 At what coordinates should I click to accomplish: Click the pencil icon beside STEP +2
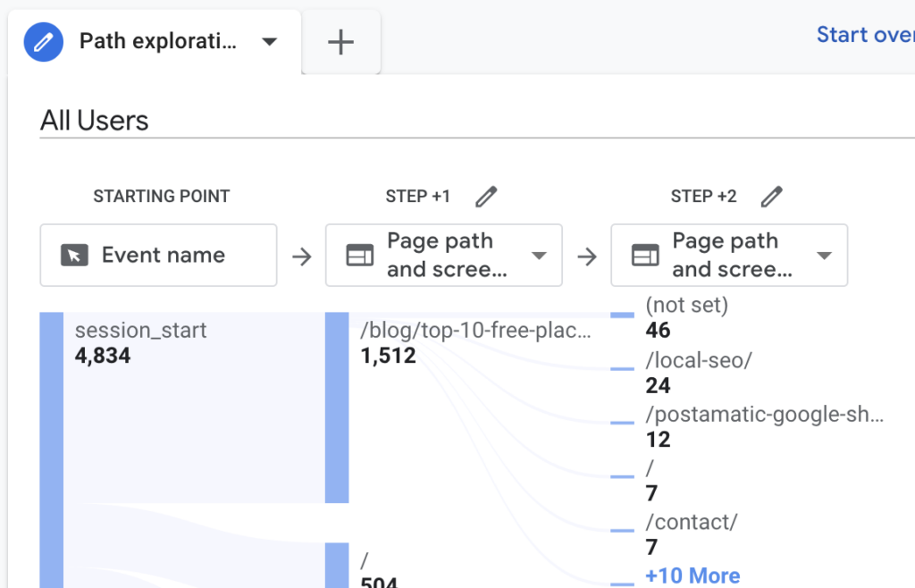[771, 196]
